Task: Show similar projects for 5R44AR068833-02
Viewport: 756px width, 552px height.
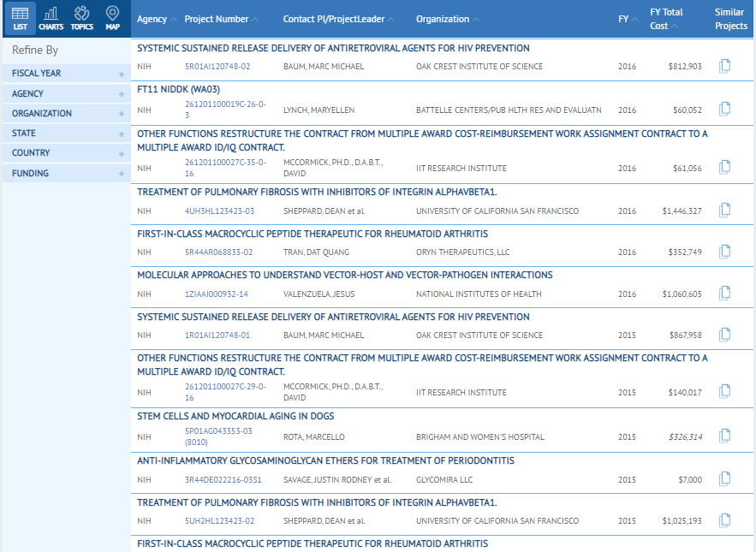Action: (x=724, y=252)
